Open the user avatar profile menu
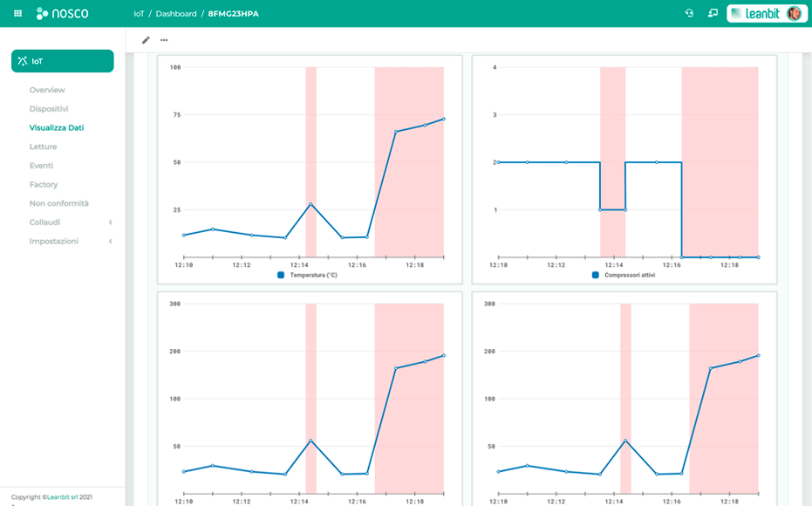Screen dimensions: 812x506 click(794, 13)
